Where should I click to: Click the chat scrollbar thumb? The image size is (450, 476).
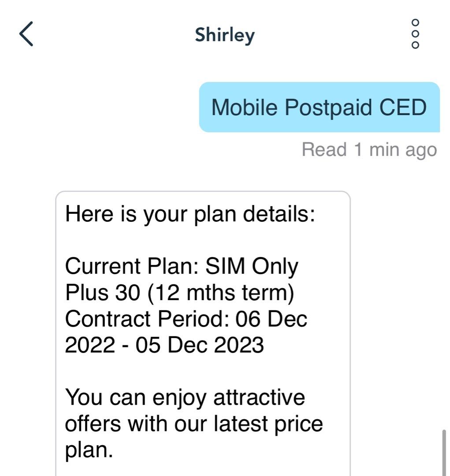tap(444, 453)
